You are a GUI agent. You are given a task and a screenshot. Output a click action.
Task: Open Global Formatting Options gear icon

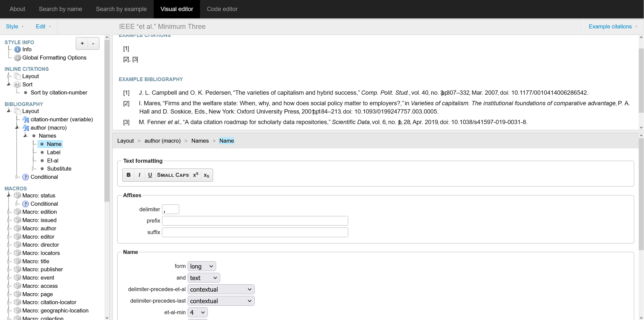coord(17,58)
